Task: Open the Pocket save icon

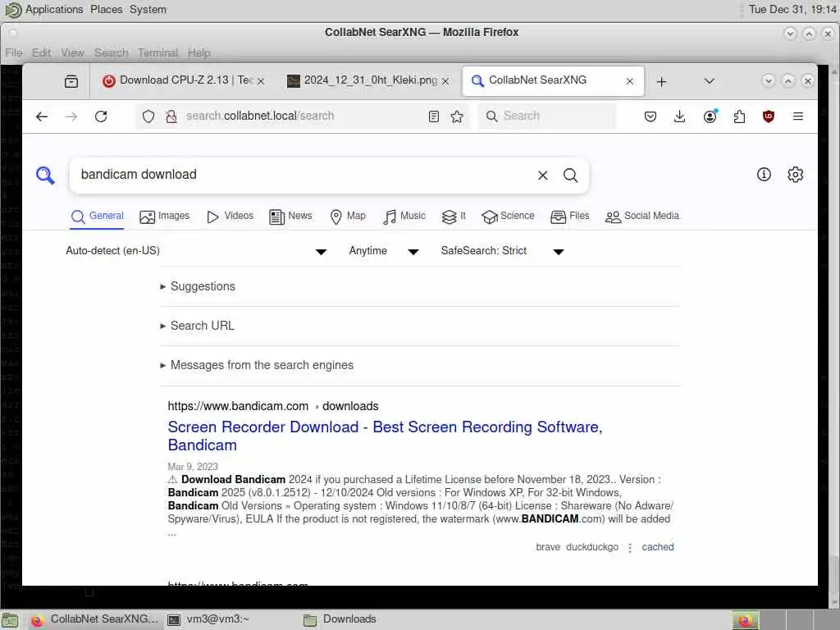Action: tap(651, 116)
